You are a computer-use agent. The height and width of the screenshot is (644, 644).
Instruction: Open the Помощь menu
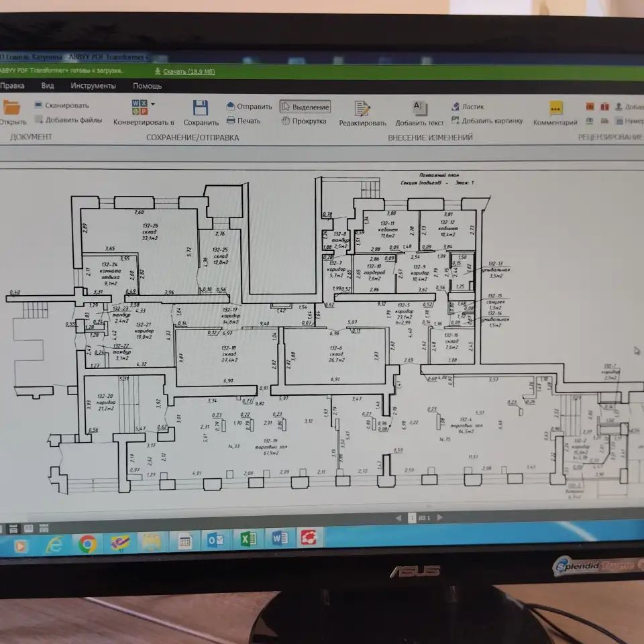tap(147, 86)
